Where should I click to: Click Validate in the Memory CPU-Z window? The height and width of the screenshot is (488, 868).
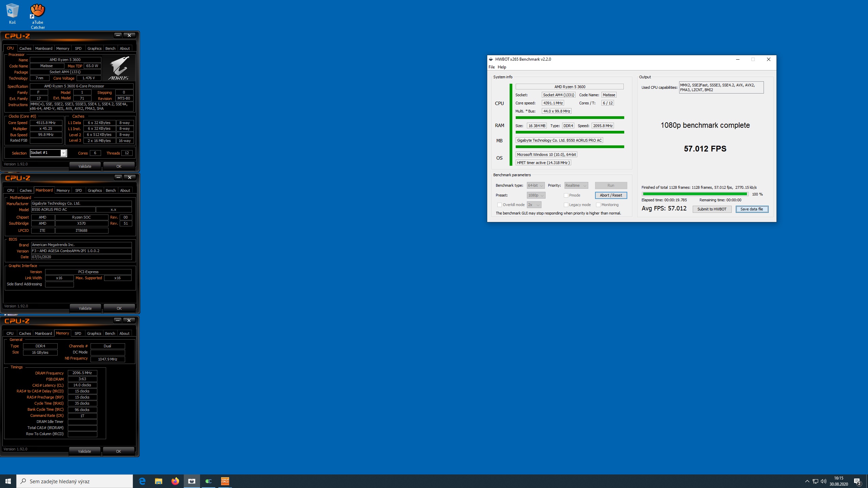tap(84, 451)
